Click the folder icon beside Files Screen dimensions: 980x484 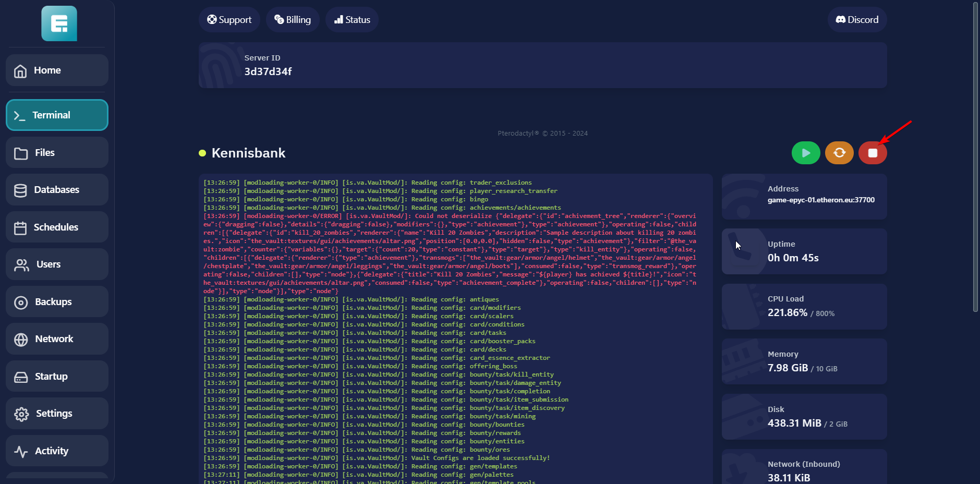21,153
